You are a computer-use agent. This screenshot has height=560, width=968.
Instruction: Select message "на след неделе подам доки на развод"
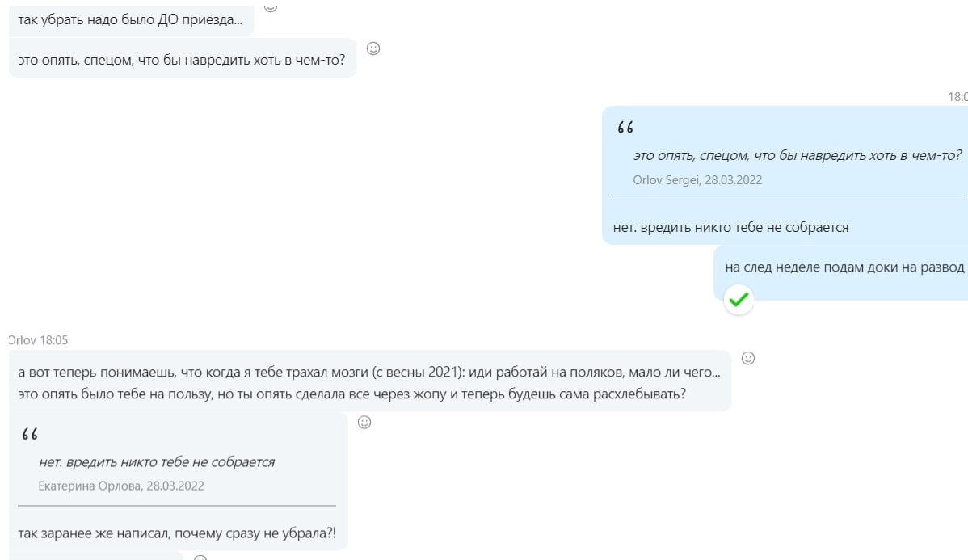[844, 268]
